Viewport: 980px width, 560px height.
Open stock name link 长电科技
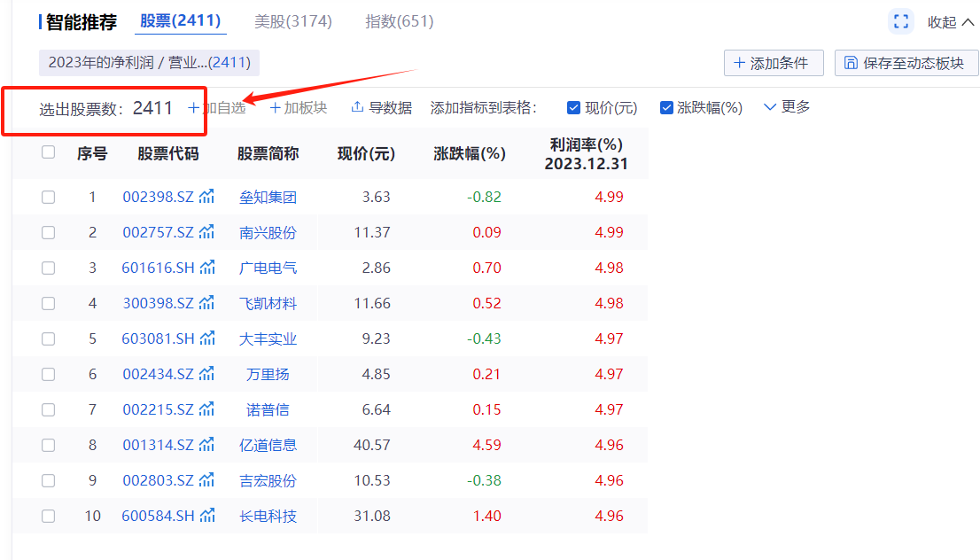click(x=268, y=517)
